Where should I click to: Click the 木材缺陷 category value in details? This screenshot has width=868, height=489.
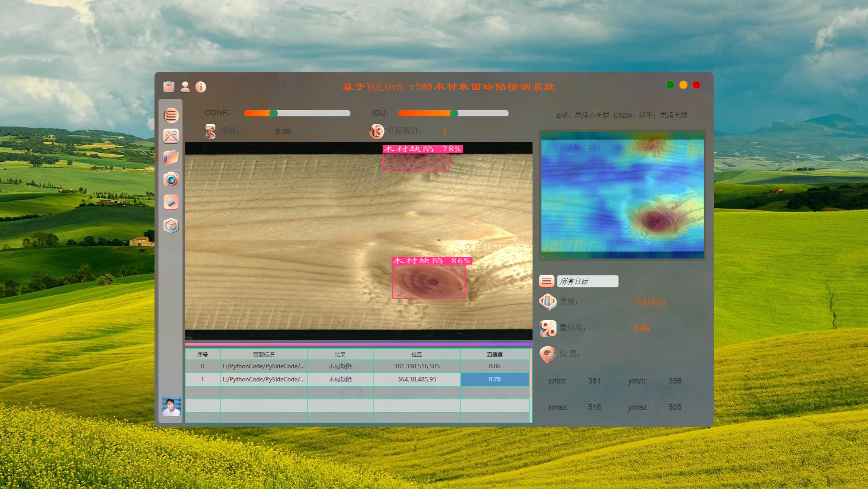click(650, 302)
